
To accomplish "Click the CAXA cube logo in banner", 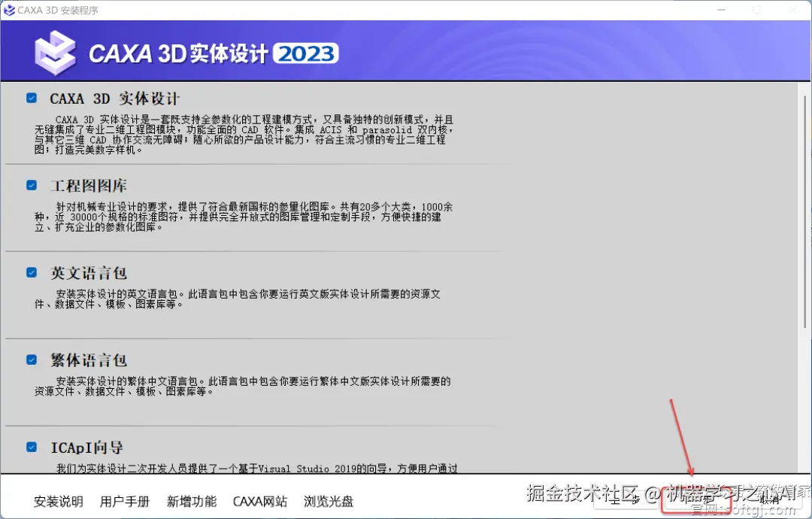I will point(56,53).
